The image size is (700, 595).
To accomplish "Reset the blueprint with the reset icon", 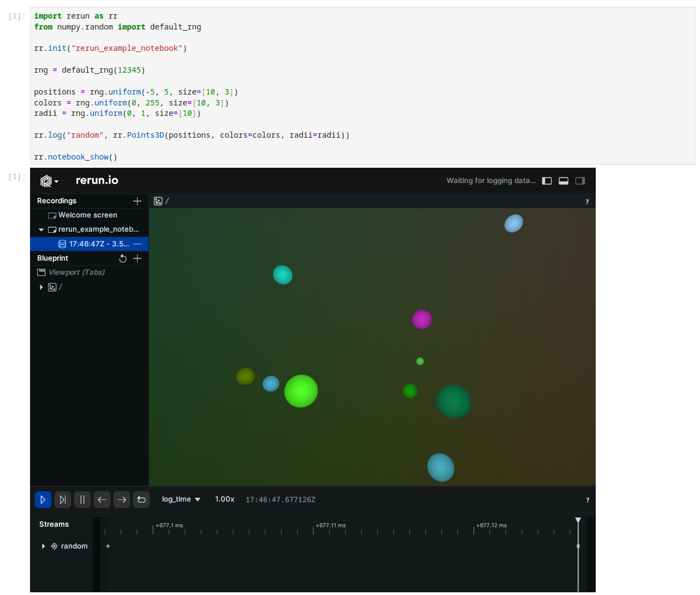I will (123, 258).
